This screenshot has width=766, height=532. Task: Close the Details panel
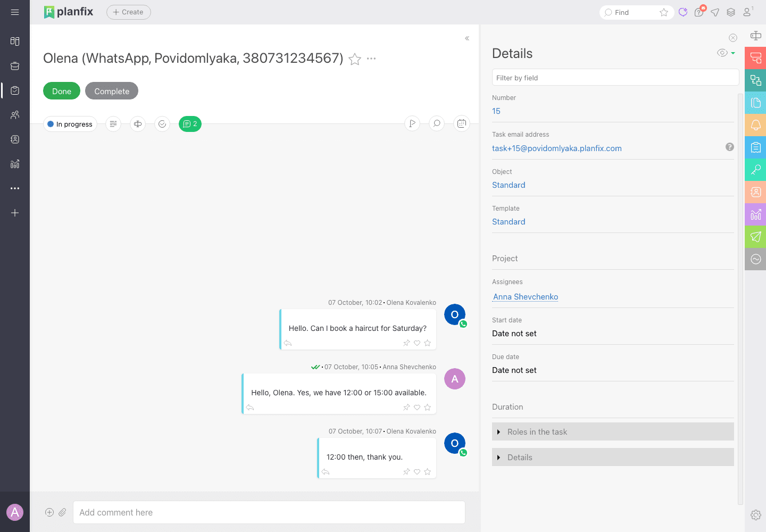point(733,38)
